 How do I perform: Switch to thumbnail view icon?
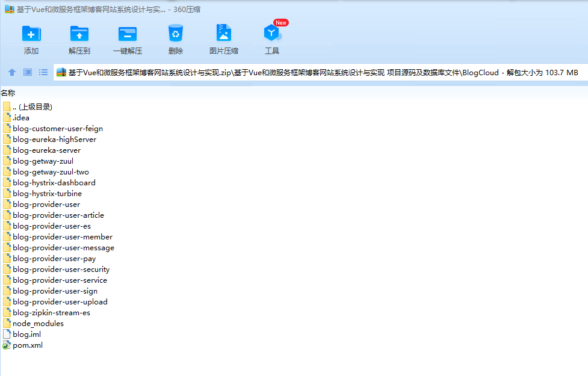[28, 72]
